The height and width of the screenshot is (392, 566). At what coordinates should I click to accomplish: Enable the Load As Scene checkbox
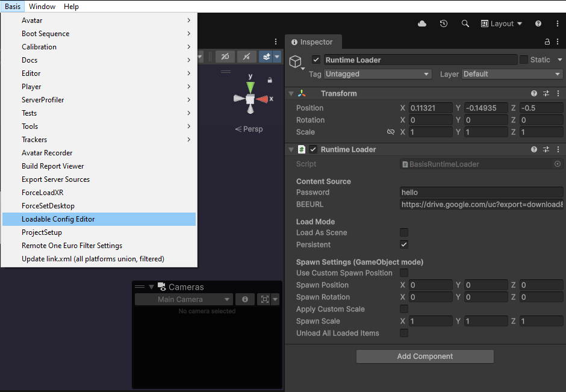pyautogui.click(x=404, y=232)
